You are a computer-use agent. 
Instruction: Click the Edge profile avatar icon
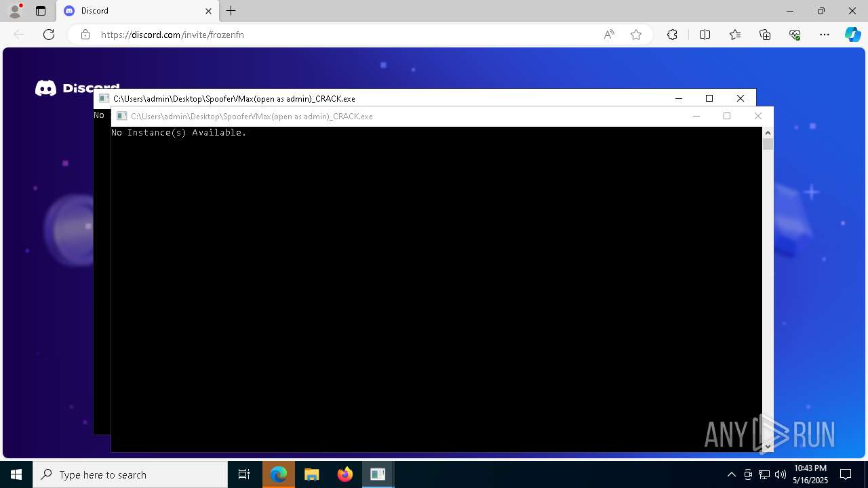[x=15, y=11]
